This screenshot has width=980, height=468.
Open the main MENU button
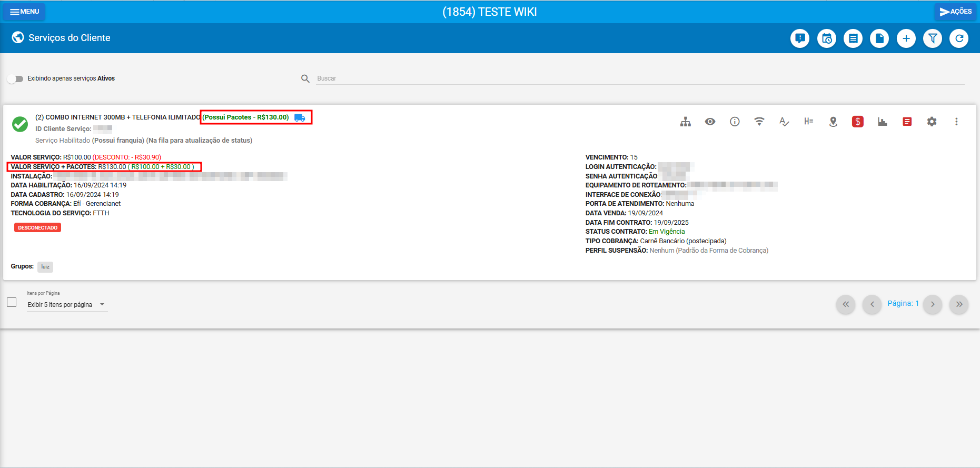point(24,12)
